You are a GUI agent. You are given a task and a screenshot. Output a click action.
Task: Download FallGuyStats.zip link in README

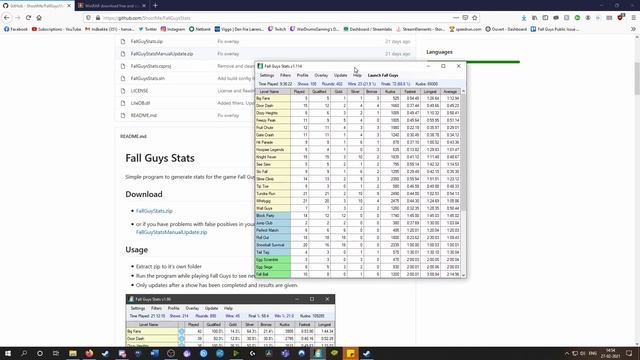[x=154, y=211]
